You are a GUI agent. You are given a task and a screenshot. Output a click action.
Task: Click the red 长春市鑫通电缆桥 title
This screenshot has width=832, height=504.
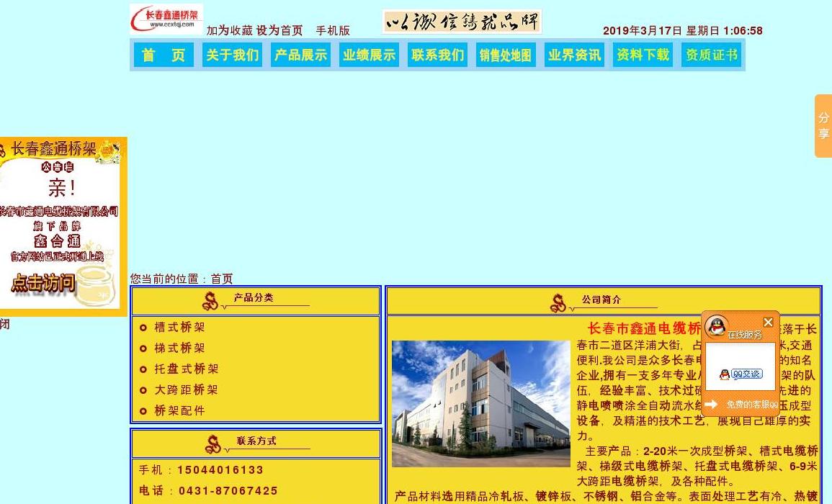tap(645, 328)
